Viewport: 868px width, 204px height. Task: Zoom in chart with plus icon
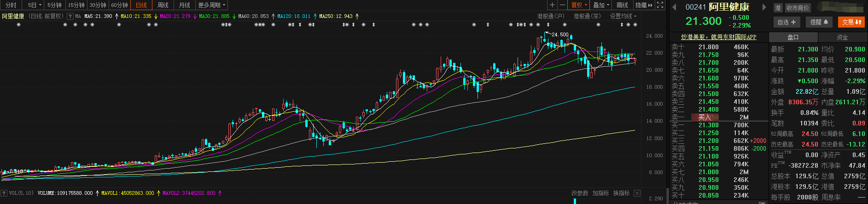click(552, 5)
